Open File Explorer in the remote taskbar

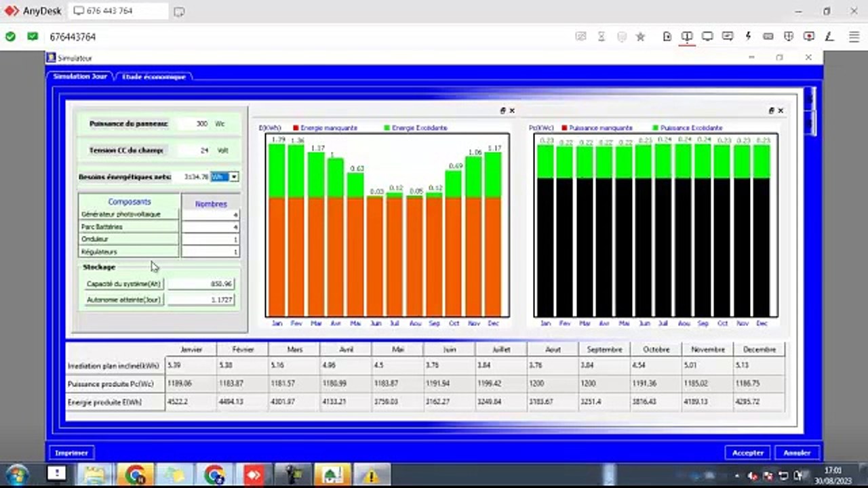tap(96, 474)
